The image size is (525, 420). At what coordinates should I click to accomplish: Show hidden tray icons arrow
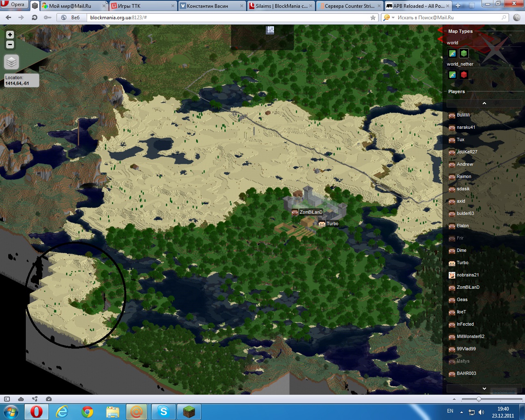click(x=461, y=412)
